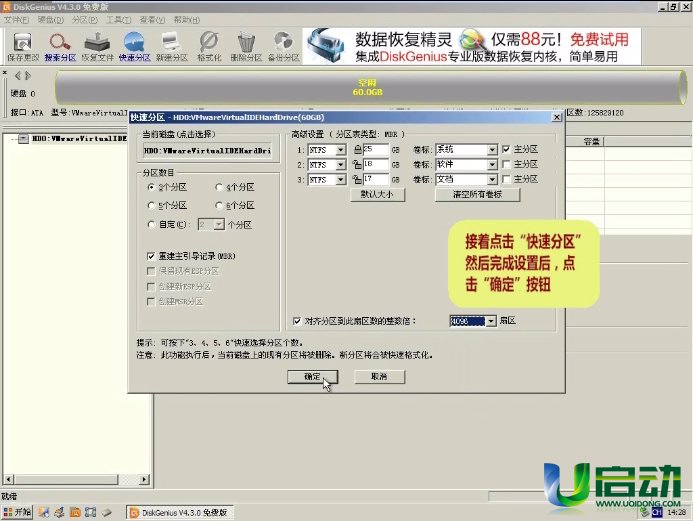693x521 pixels.
Task: Click the 空闲 60.0GB disk bar
Action: pyautogui.click(x=370, y=87)
